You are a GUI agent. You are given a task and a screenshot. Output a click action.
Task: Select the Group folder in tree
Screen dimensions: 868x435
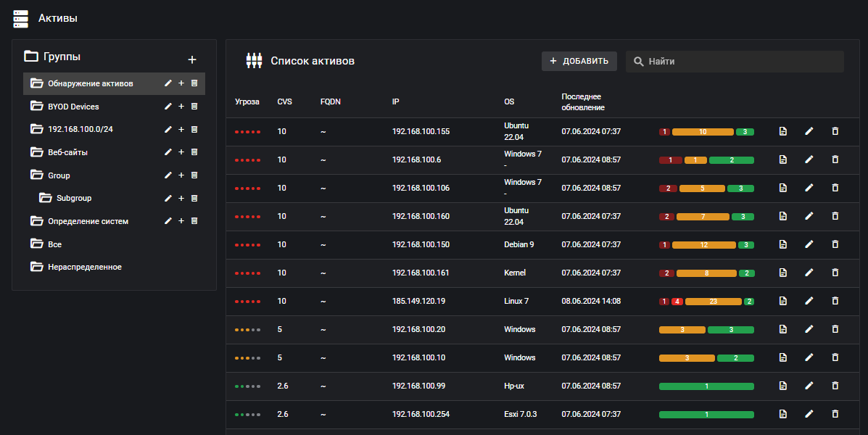(x=59, y=175)
